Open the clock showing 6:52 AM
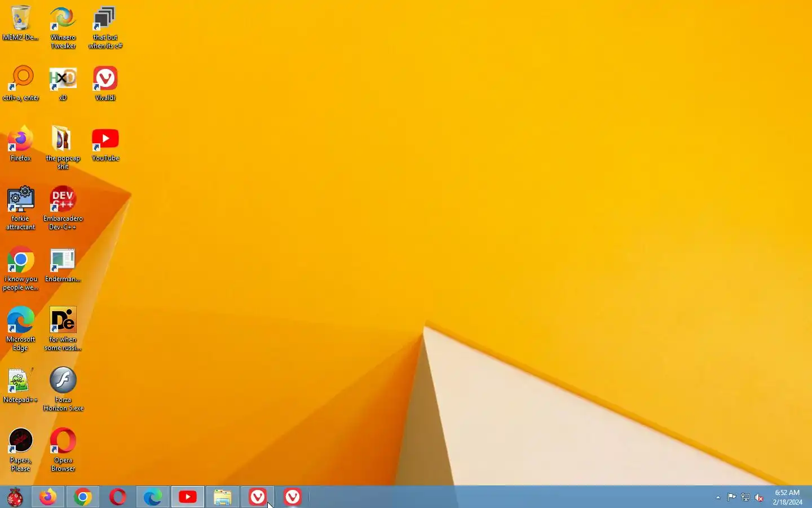Screen dimensions: 812x508 click(788, 497)
